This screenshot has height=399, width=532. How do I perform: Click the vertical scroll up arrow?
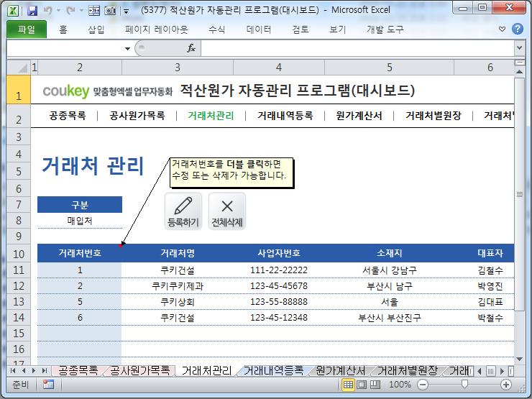(x=520, y=72)
